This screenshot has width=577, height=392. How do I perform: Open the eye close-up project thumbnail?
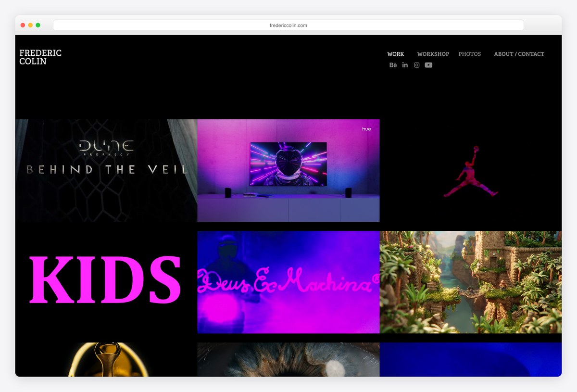pos(288,359)
